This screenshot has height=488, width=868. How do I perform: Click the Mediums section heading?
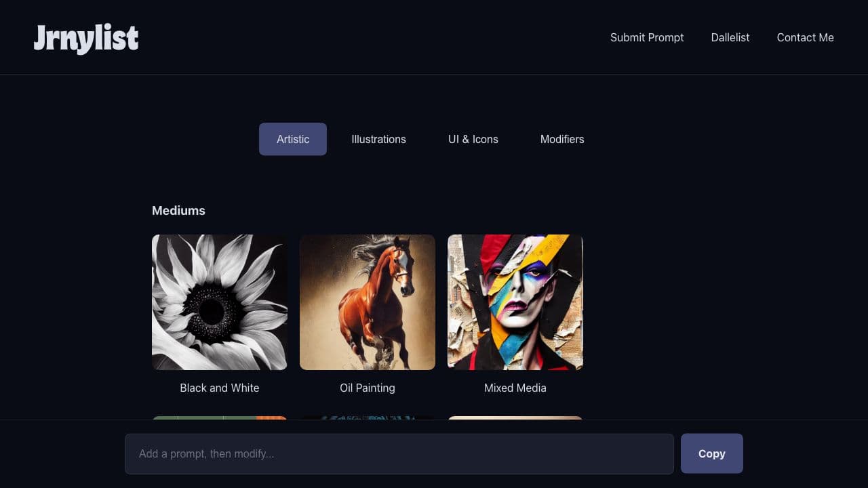point(178,211)
